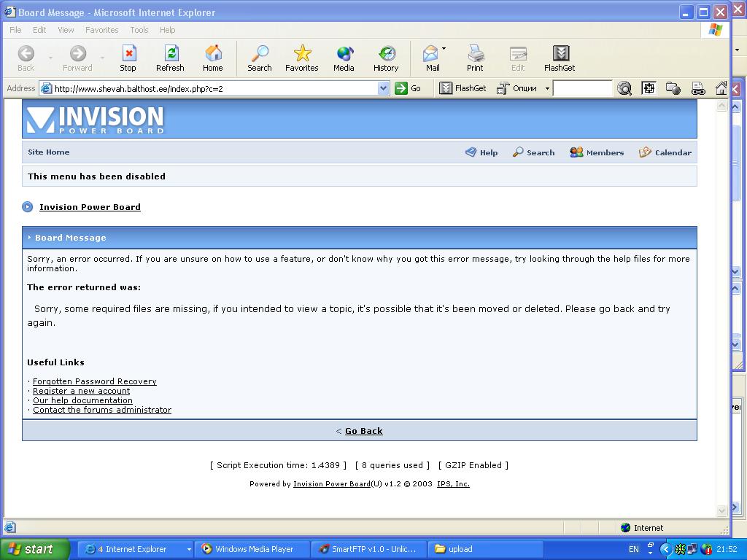Go to the Home page icon
Image resolution: width=747 pixels, height=560 pixels.
(212, 58)
